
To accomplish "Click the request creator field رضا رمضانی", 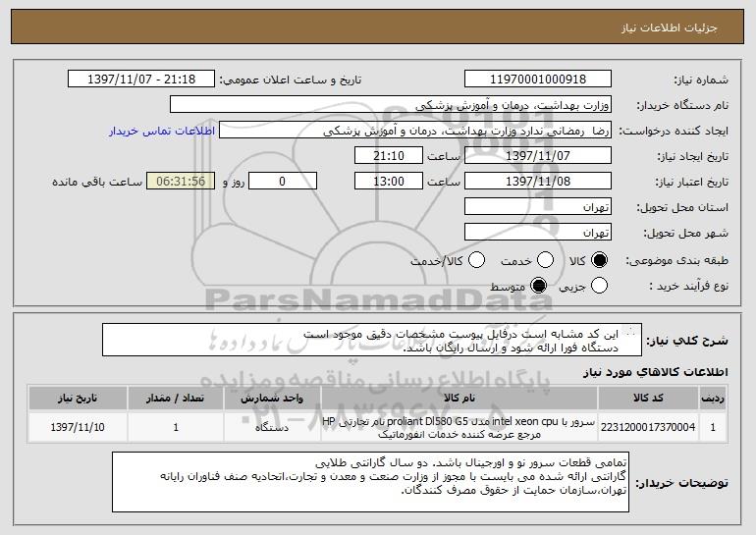I will (415, 131).
